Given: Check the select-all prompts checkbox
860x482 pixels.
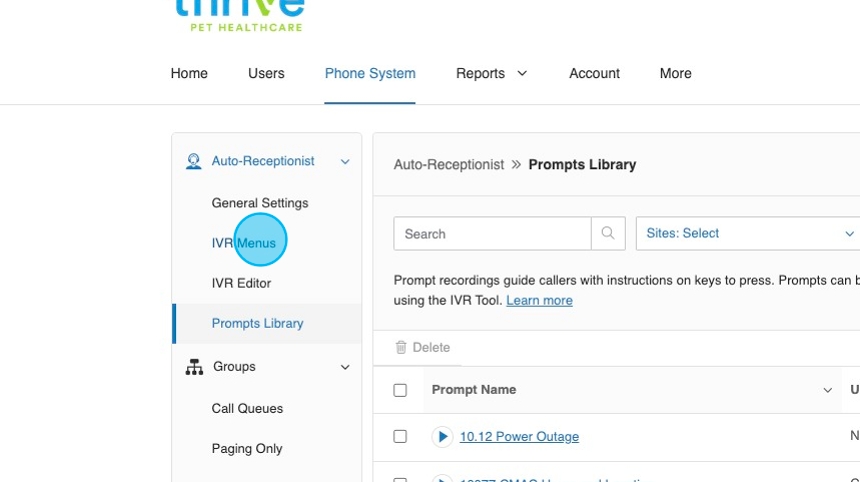Looking at the screenshot, I should tap(400, 390).
